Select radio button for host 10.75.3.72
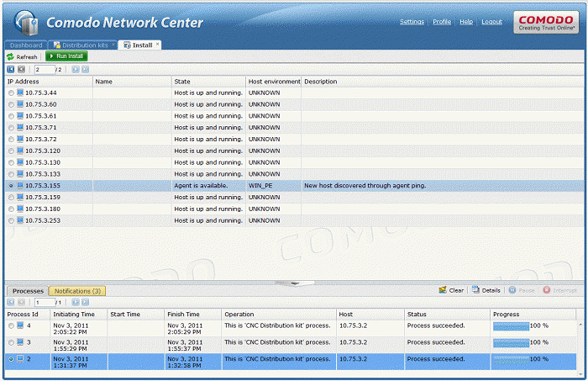Screen dimensions: 588x381 tap(11, 140)
